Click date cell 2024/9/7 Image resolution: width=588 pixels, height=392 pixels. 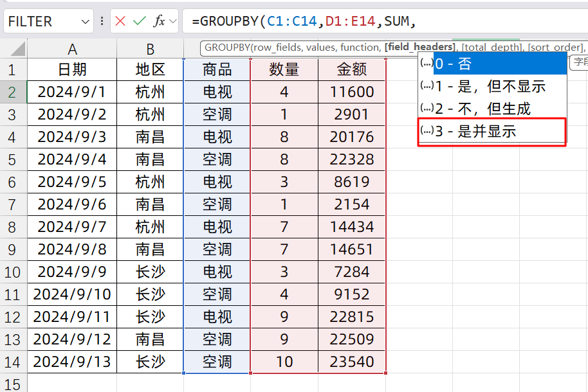click(x=72, y=227)
